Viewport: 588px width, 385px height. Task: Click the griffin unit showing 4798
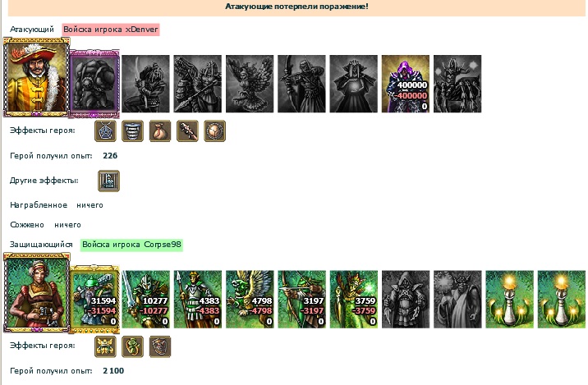[x=250, y=299]
